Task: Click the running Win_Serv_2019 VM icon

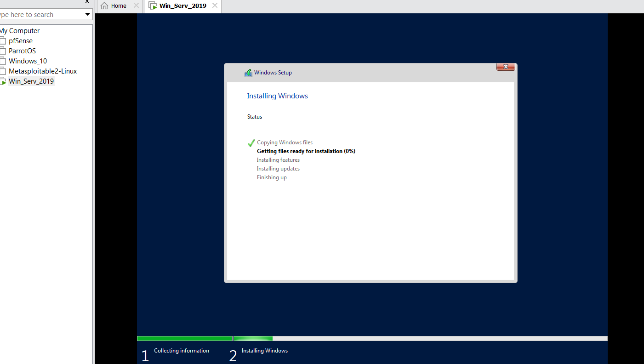Action: [x=3, y=82]
